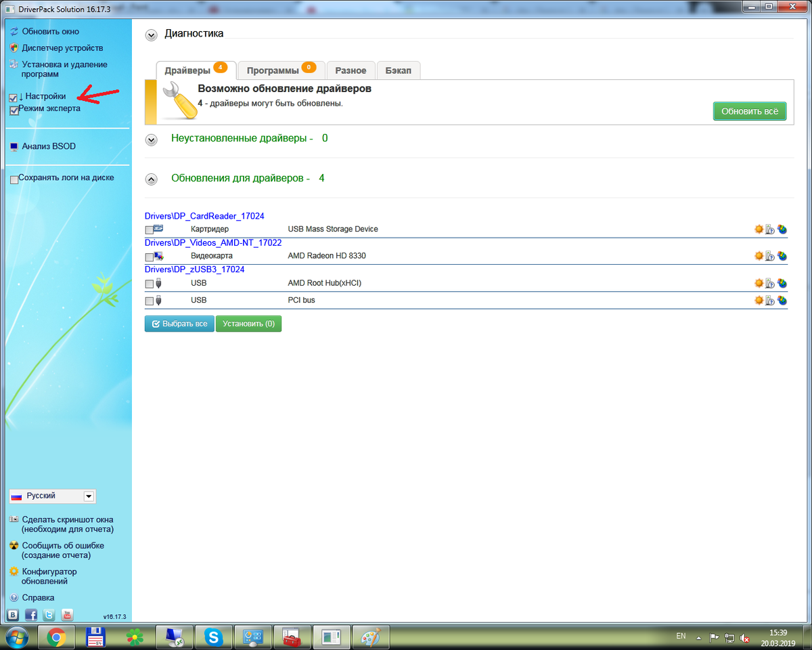Click the volume speaker icon in system tray

coord(745,637)
